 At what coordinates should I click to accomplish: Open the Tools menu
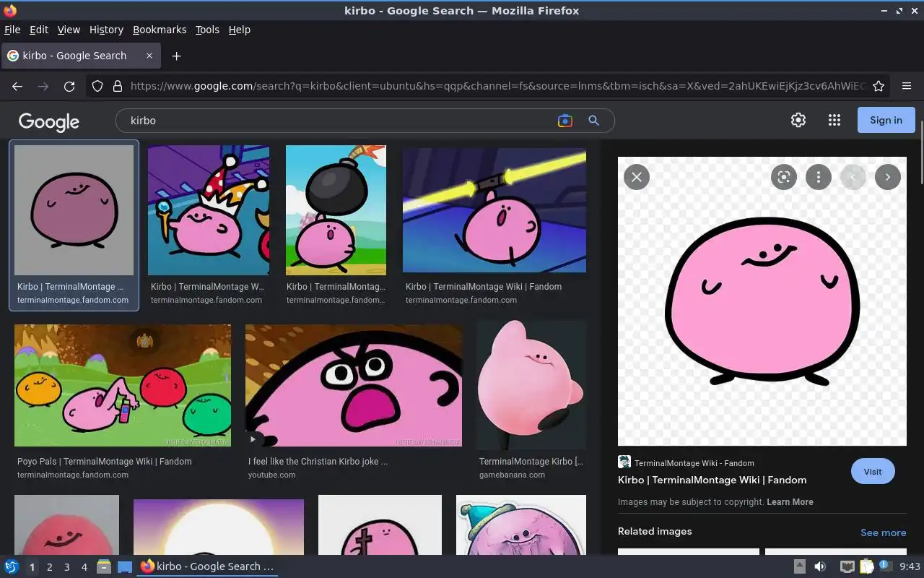coord(207,30)
